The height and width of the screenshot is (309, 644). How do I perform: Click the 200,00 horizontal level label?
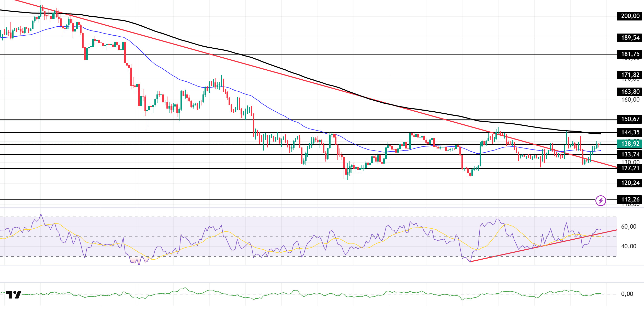[x=630, y=16]
